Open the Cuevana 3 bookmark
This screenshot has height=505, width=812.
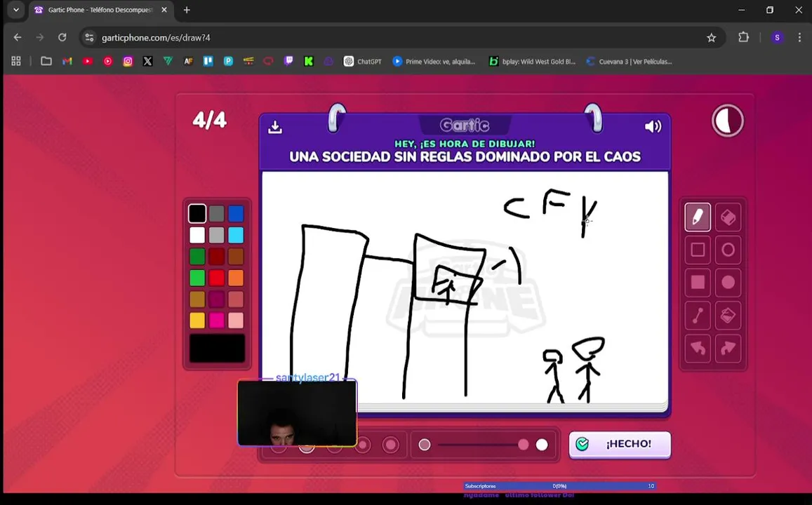click(630, 61)
